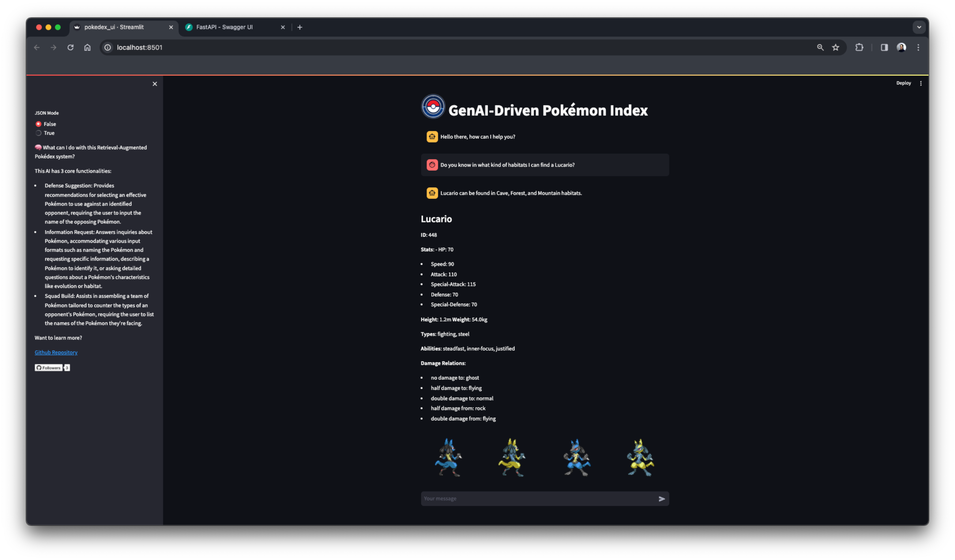Screen dimensions: 955x560
Task: Click the 'Want to learn more?' text
Action: pos(58,338)
